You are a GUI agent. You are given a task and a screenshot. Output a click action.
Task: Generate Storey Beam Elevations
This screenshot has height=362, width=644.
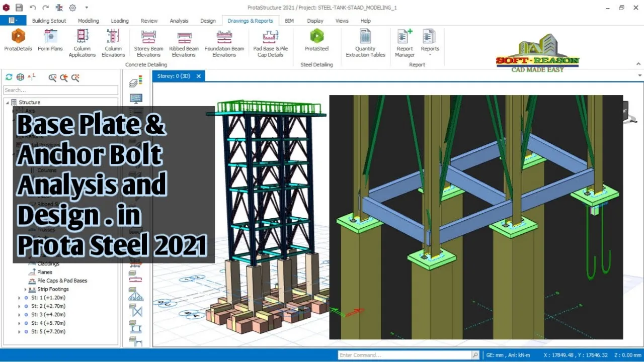[148, 43]
